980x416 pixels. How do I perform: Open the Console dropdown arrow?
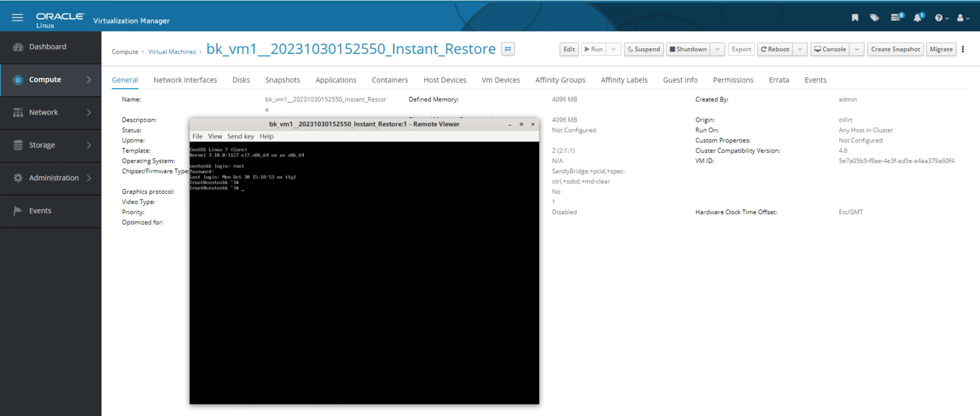click(x=857, y=49)
